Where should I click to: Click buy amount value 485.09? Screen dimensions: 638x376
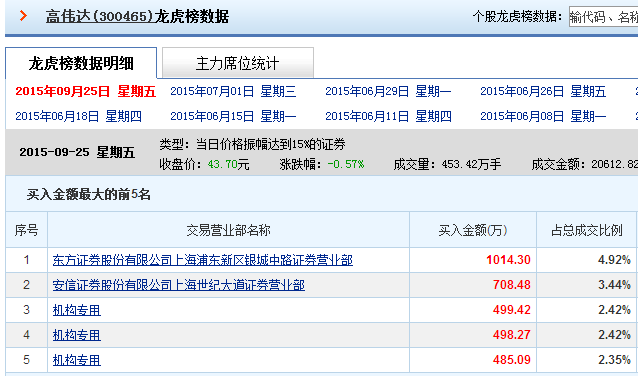coord(511,359)
